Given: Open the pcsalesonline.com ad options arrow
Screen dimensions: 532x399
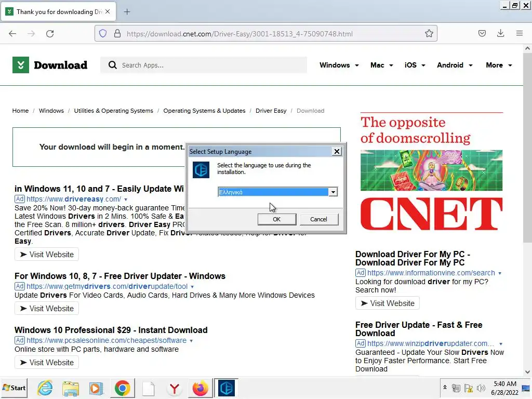Looking at the screenshot, I should point(191,341).
